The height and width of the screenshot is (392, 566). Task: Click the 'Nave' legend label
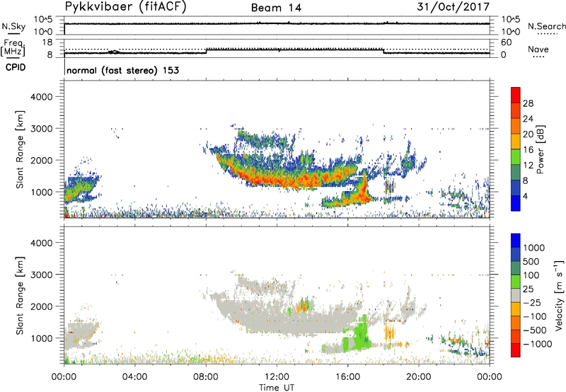538,49
